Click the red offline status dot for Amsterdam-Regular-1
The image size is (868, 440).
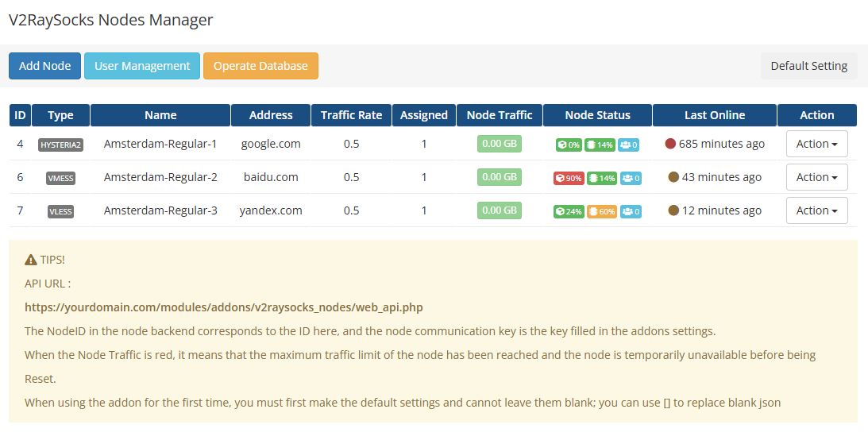pyautogui.click(x=670, y=144)
